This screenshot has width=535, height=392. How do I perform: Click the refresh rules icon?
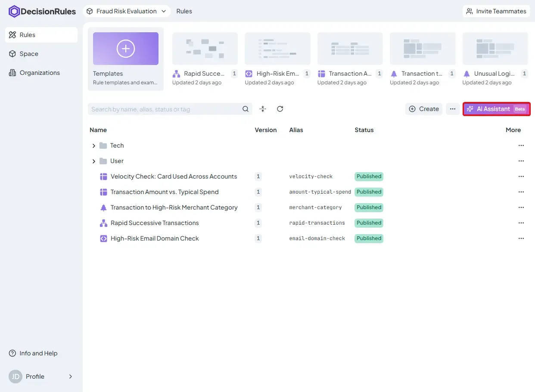280,109
